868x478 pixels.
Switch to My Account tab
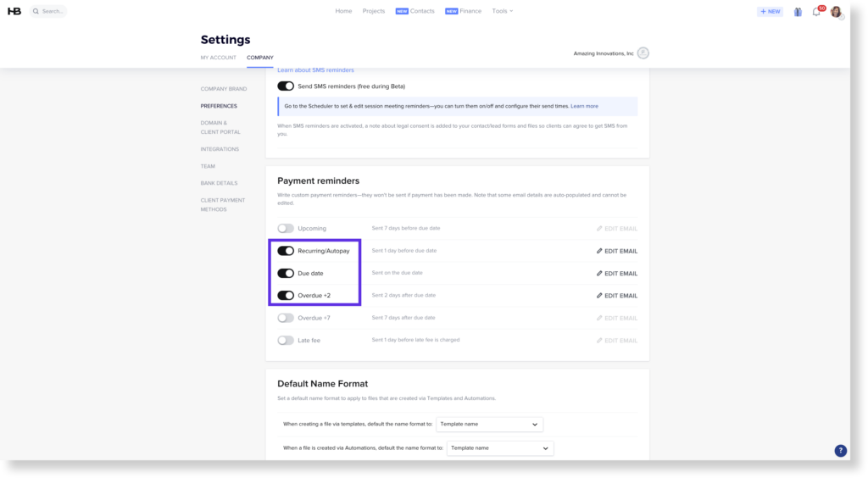click(218, 58)
